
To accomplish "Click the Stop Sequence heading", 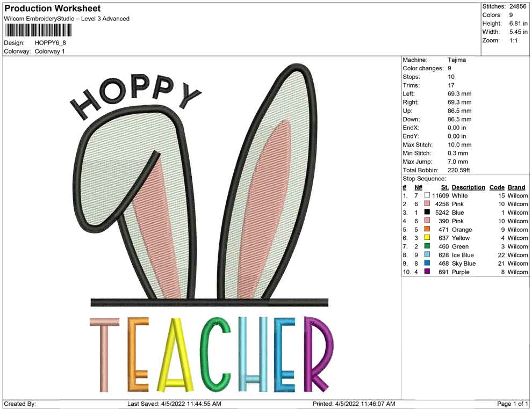I will [425, 179].
